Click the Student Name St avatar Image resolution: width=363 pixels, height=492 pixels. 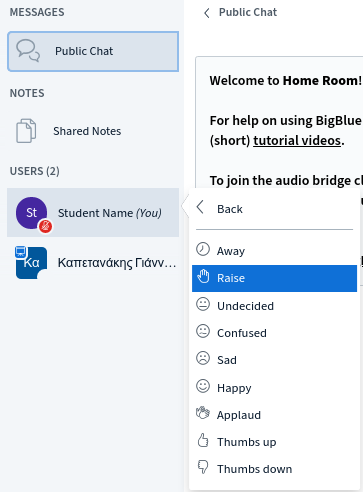coord(32,213)
